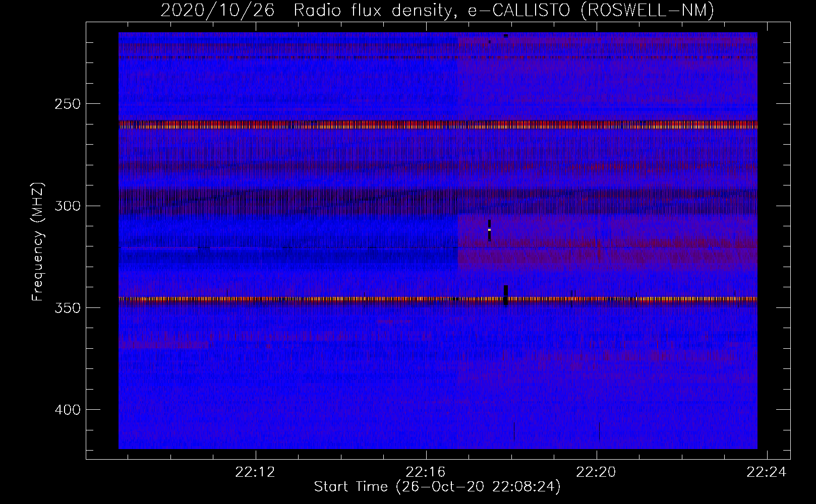This screenshot has width=816, height=504.
Task: Click the 22:12 time tick label
Action: 255,472
